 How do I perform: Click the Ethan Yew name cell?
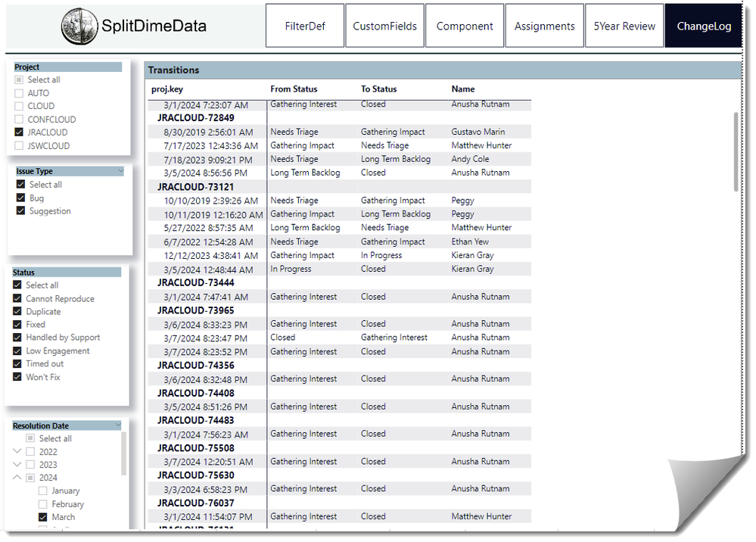[470, 241]
